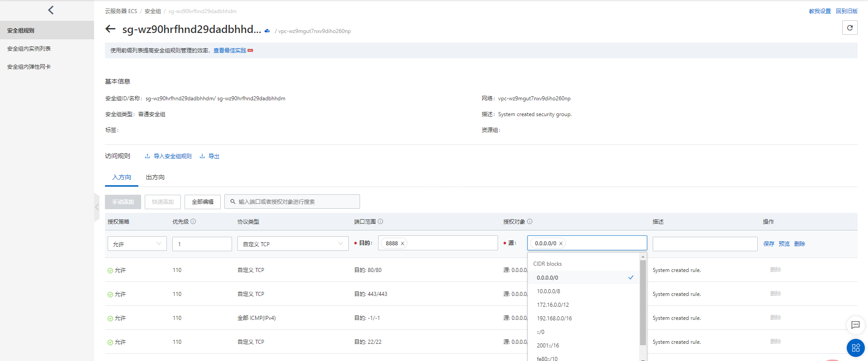The height and width of the screenshot is (361, 868).
Task: Click the dropdown scrollbar up arrow
Action: 643,257
